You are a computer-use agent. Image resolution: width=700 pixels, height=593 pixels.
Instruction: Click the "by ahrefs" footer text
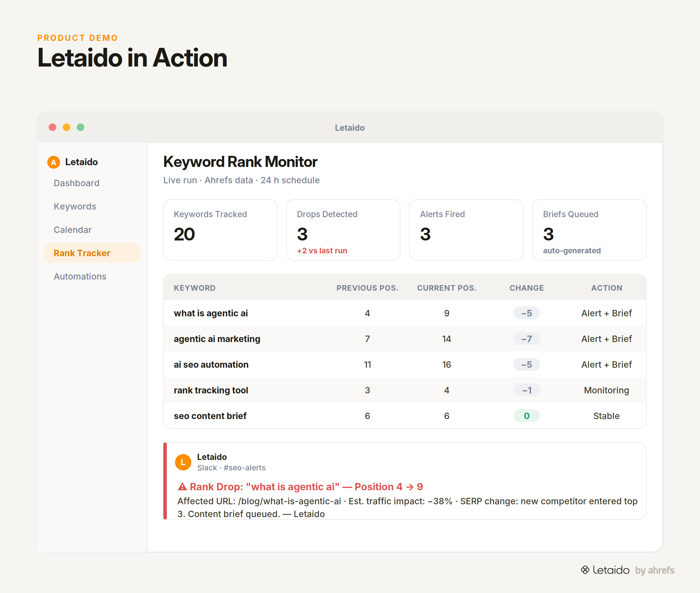[x=655, y=570]
